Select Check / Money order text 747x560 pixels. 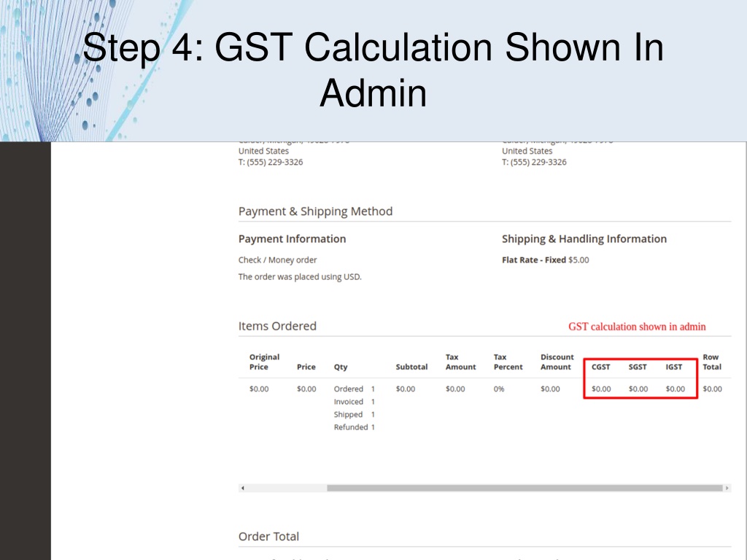click(x=277, y=260)
